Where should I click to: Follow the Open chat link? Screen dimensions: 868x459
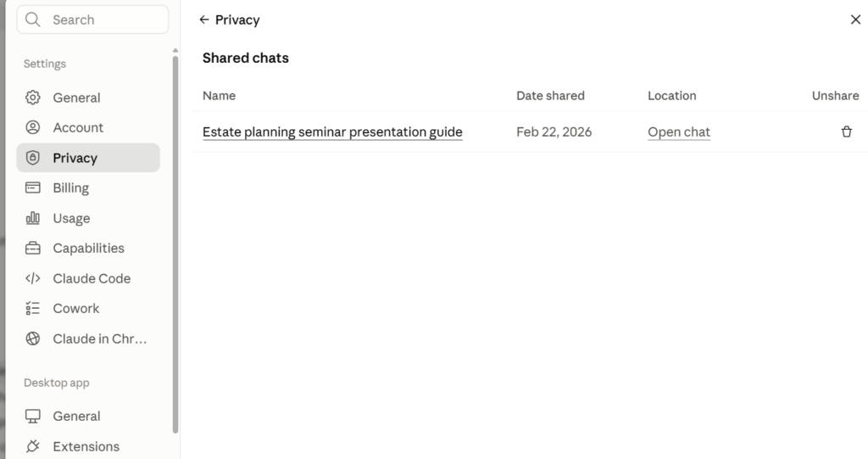coord(679,132)
